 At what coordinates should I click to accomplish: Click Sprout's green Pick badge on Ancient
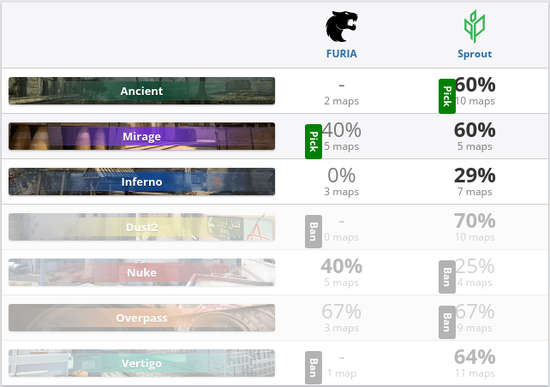447,96
